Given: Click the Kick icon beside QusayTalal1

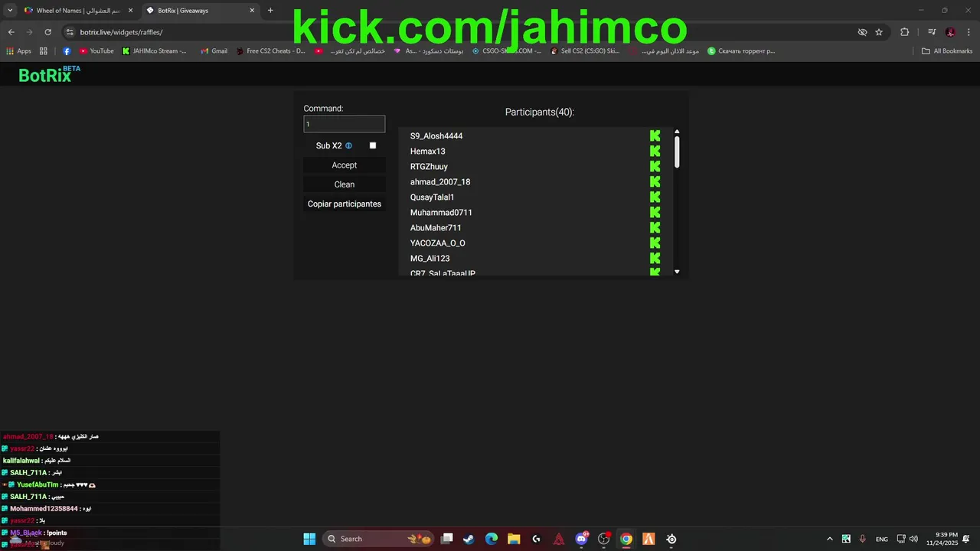Looking at the screenshot, I should (655, 197).
